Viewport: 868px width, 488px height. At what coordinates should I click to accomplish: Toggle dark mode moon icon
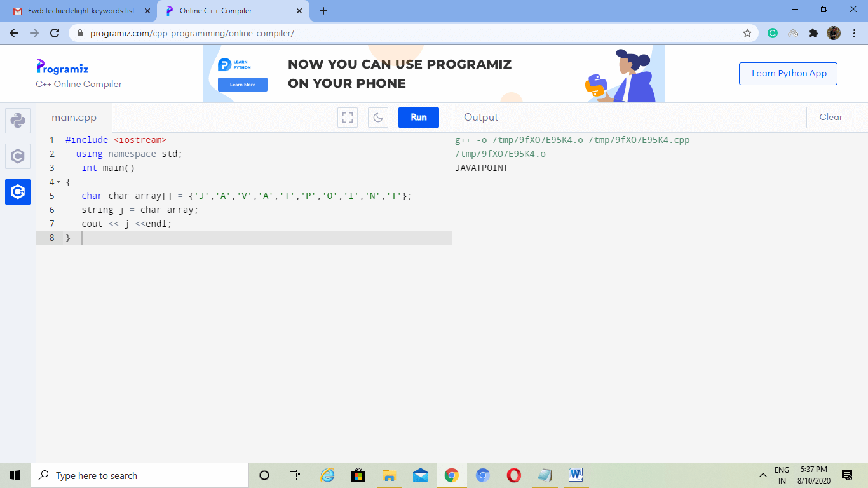click(x=378, y=118)
